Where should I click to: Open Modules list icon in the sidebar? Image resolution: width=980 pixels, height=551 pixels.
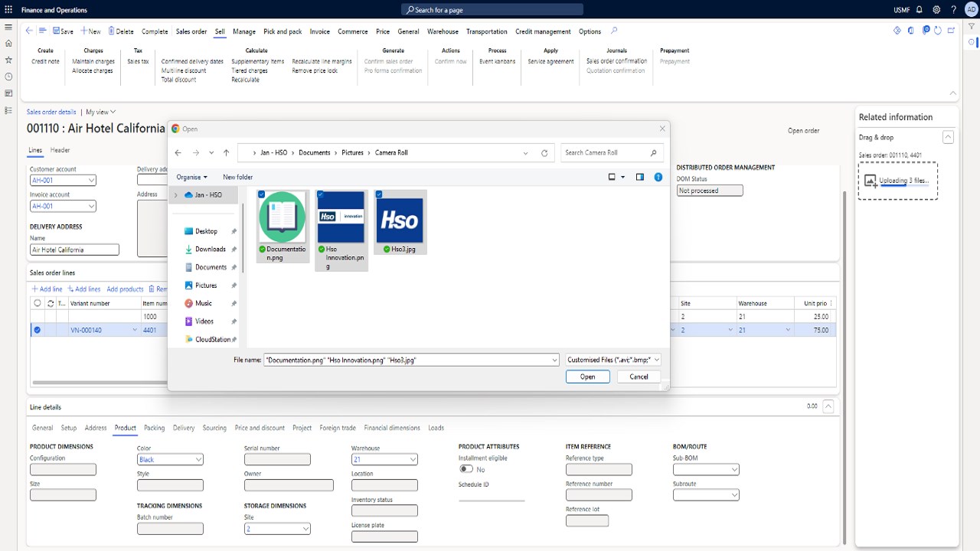8,110
